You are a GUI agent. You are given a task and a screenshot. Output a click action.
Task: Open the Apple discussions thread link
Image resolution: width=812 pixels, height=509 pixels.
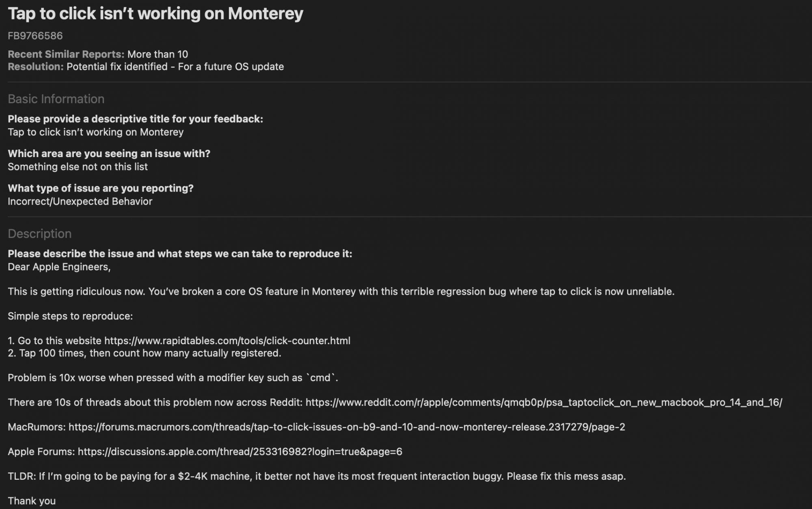[240, 452]
